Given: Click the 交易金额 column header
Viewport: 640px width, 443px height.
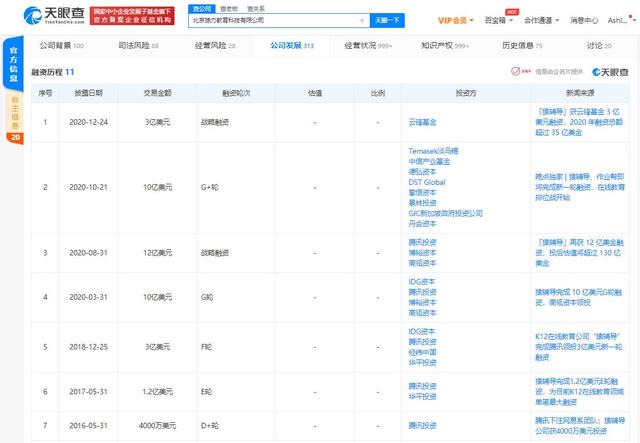Looking at the screenshot, I should pyautogui.click(x=157, y=93).
